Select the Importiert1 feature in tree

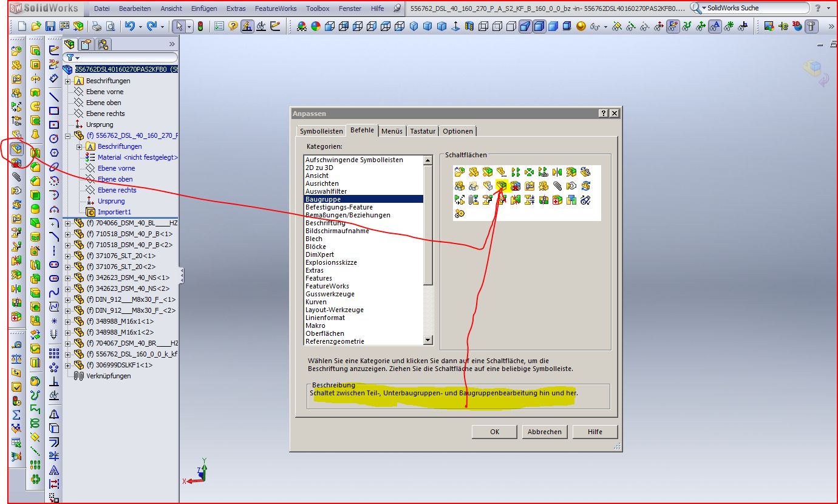click(114, 212)
